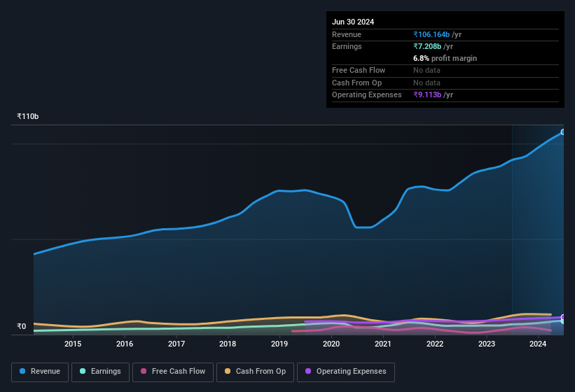
Task: Click the ₹110b y-axis label
Action: (x=27, y=116)
